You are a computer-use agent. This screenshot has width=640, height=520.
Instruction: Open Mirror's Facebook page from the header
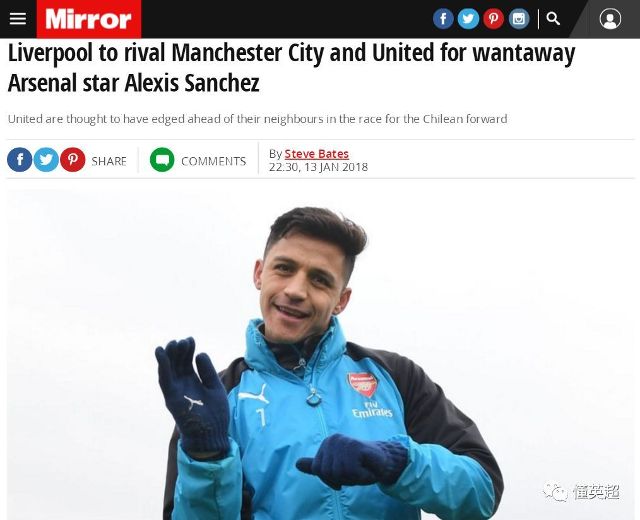coord(443,19)
